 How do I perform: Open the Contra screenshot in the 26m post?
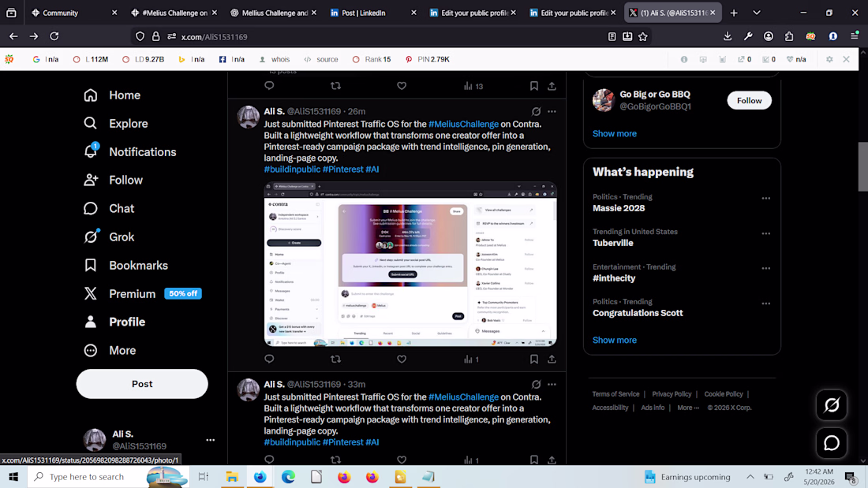pos(410,264)
